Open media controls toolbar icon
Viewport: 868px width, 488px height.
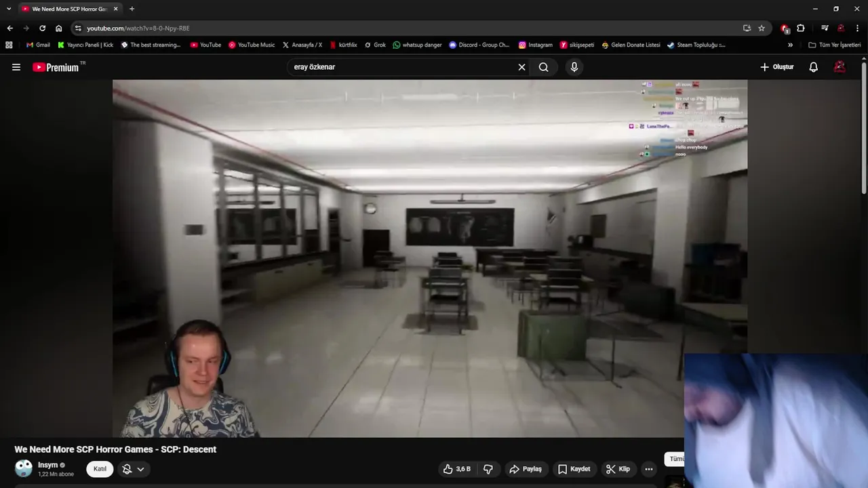825,28
